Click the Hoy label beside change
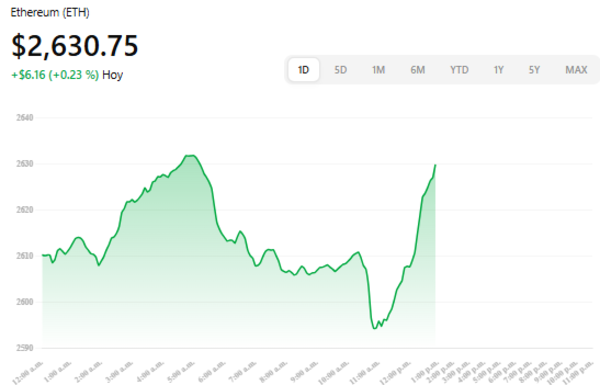This screenshot has width=600, height=385. point(112,75)
